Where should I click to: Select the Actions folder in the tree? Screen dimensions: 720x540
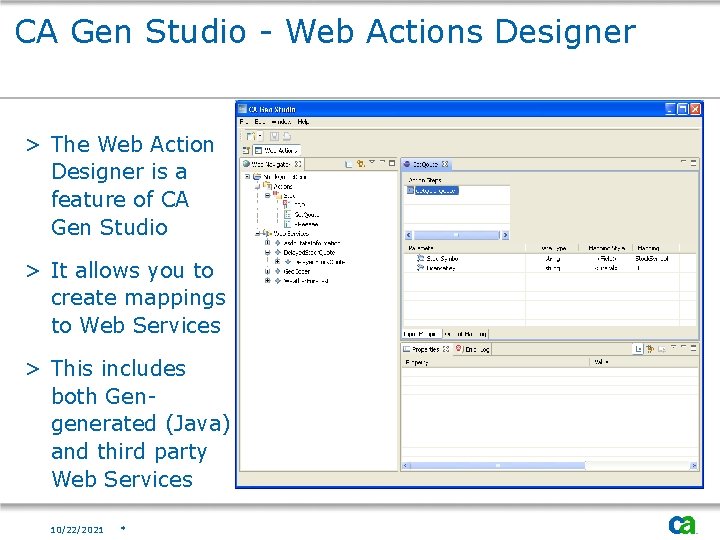[x=278, y=186]
